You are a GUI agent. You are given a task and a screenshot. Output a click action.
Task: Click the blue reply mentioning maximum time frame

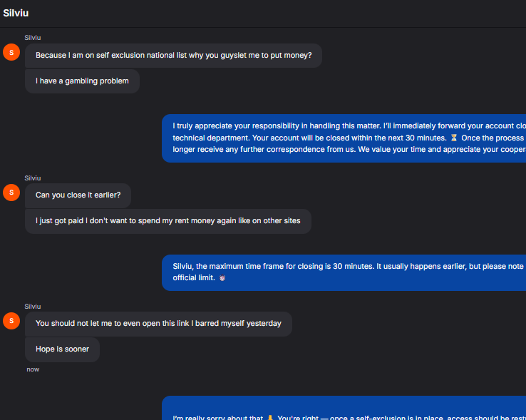point(344,272)
